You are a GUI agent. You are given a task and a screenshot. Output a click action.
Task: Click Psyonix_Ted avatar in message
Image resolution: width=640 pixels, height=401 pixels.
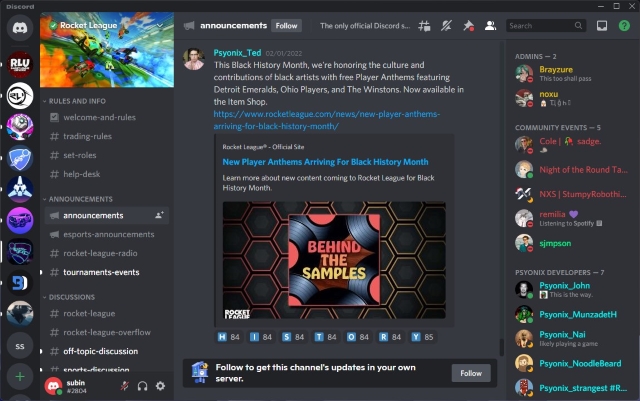[194, 59]
